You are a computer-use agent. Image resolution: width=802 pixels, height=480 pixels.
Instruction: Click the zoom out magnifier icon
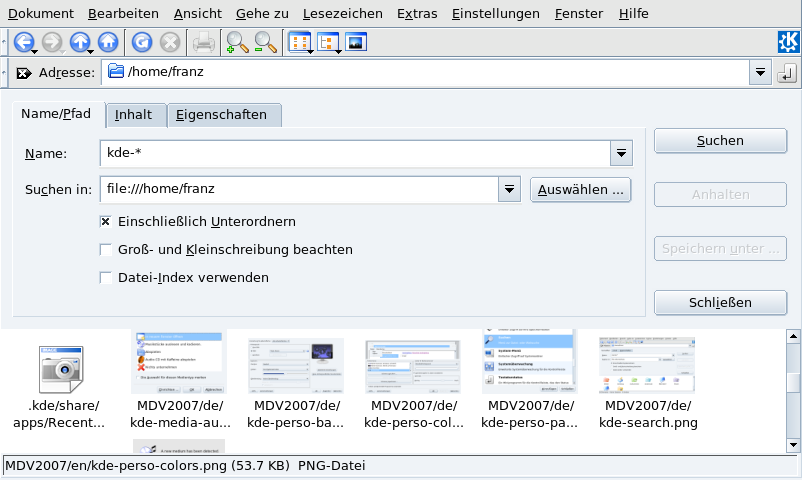(265, 42)
